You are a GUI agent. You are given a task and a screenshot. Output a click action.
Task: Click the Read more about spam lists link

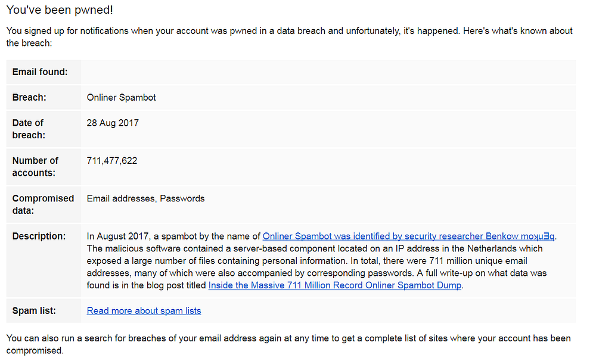click(144, 311)
